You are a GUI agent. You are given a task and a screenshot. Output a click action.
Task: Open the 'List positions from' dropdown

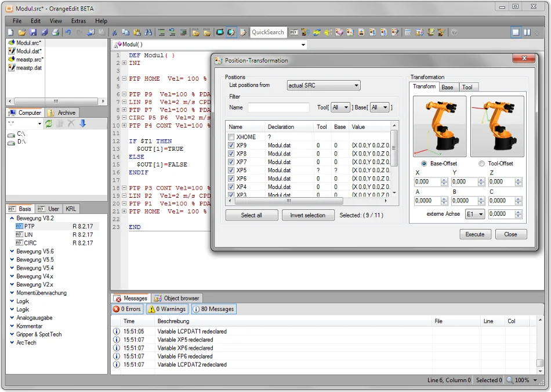click(323, 85)
